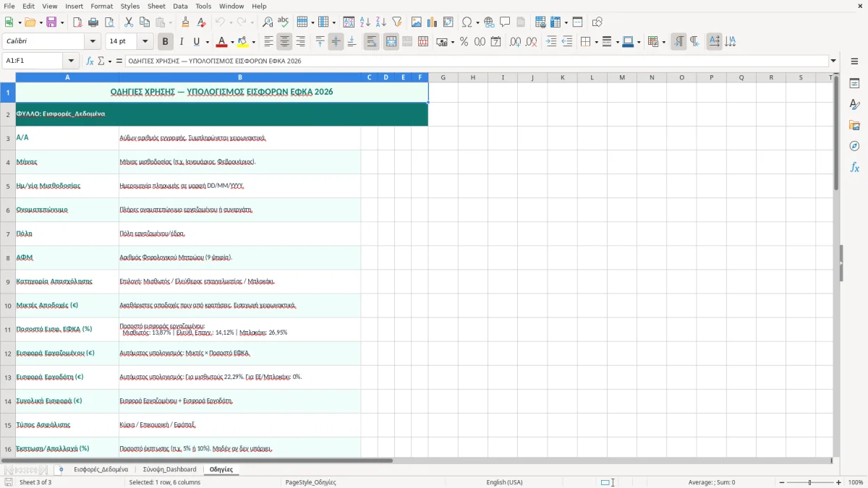The width and height of the screenshot is (868, 488).
Task: Open the sidebar Navigator panel
Action: 854,146
